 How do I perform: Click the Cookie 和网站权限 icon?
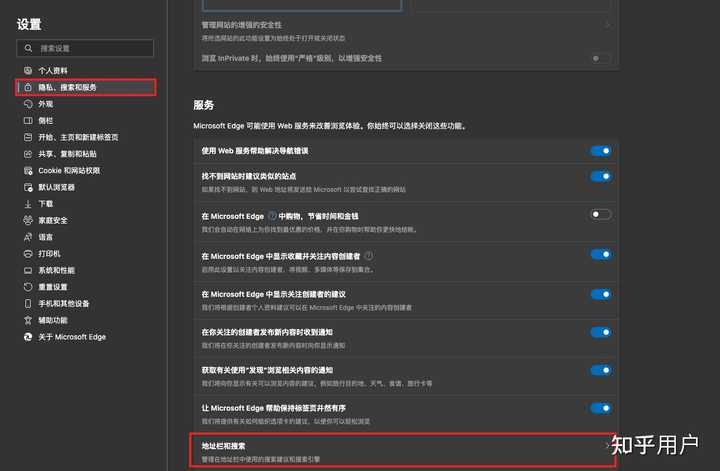28,170
